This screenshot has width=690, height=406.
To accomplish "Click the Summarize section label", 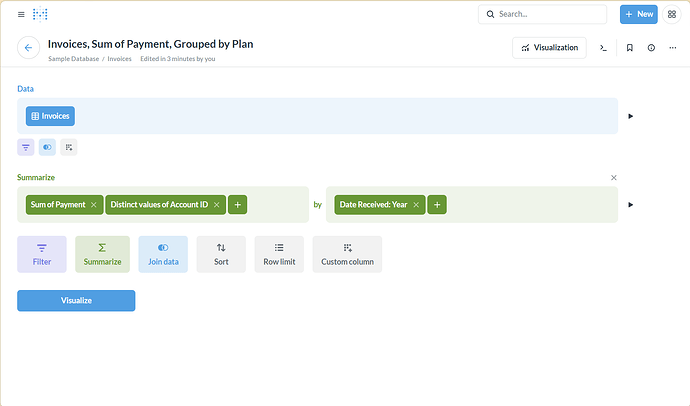I will point(36,177).
